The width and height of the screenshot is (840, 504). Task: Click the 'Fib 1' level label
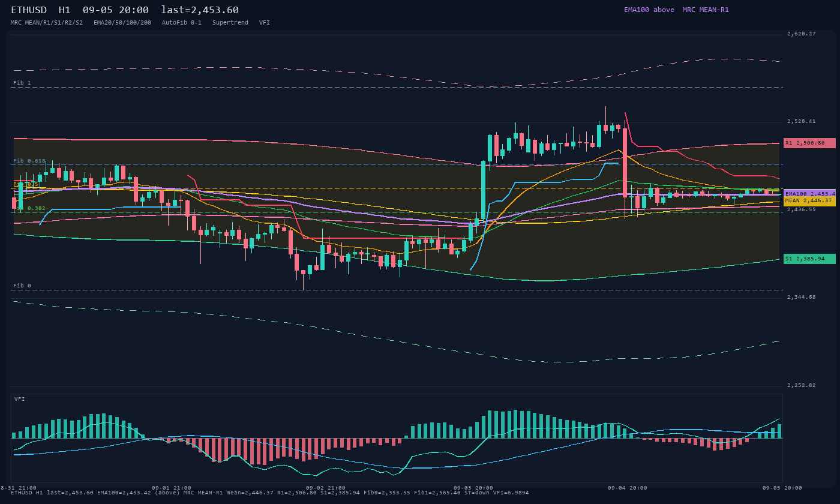click(x=22, y=83)
